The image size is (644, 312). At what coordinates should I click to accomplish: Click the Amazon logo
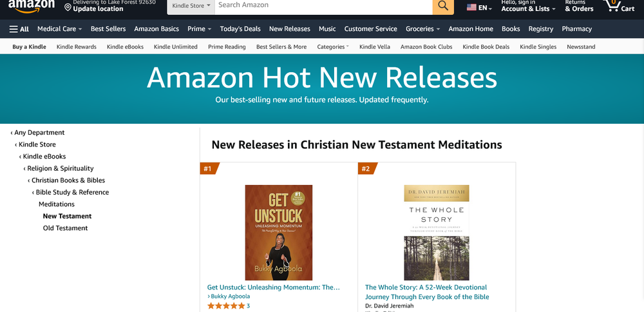coord(31,6)
